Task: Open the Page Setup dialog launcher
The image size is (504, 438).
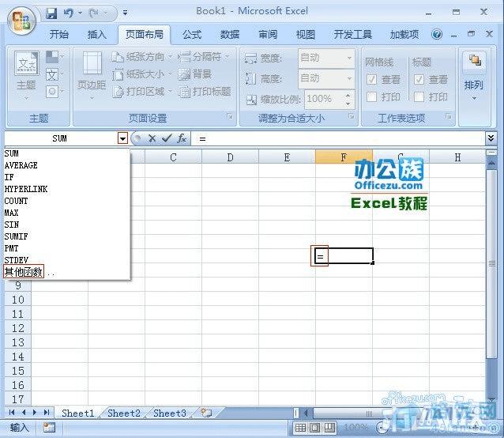Action: [x=230, y=117]
